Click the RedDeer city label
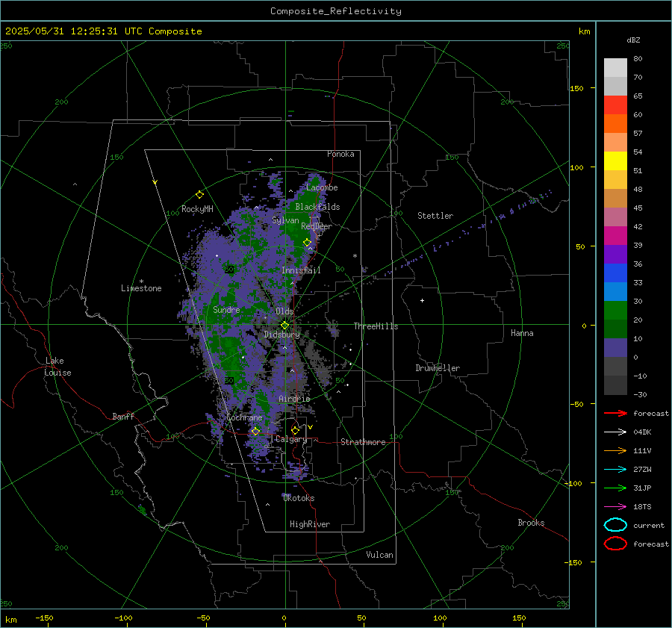 317,226
